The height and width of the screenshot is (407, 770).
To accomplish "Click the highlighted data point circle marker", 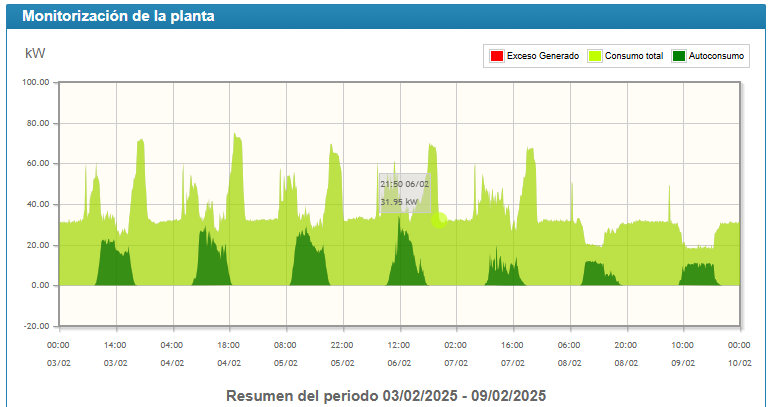I will point(438,220).
